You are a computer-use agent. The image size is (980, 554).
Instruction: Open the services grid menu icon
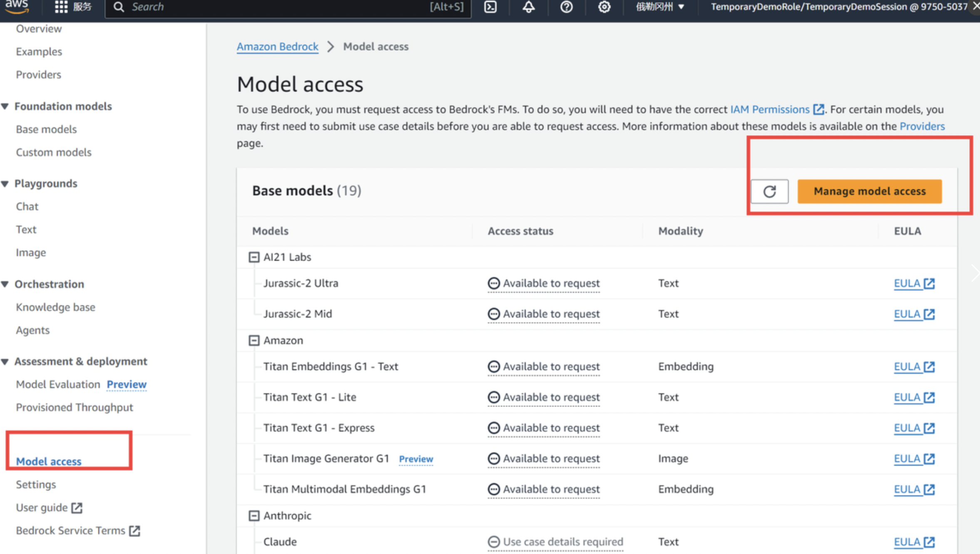[x=61, y=7]
